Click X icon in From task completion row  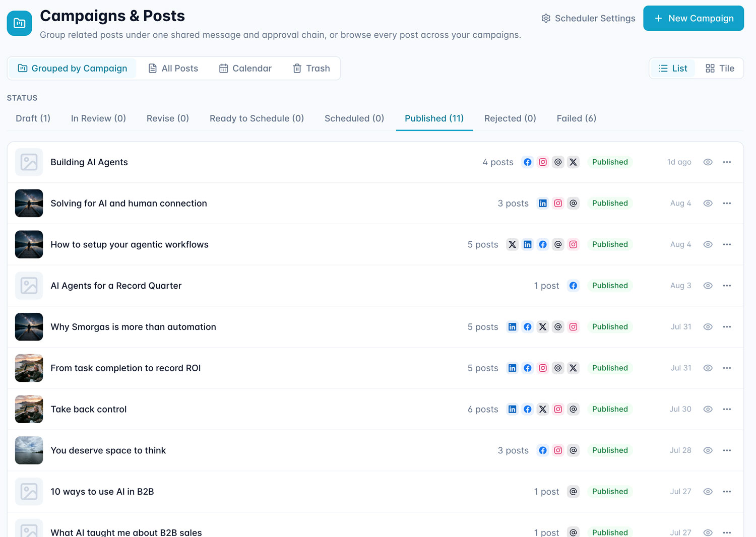coord(573,368)
